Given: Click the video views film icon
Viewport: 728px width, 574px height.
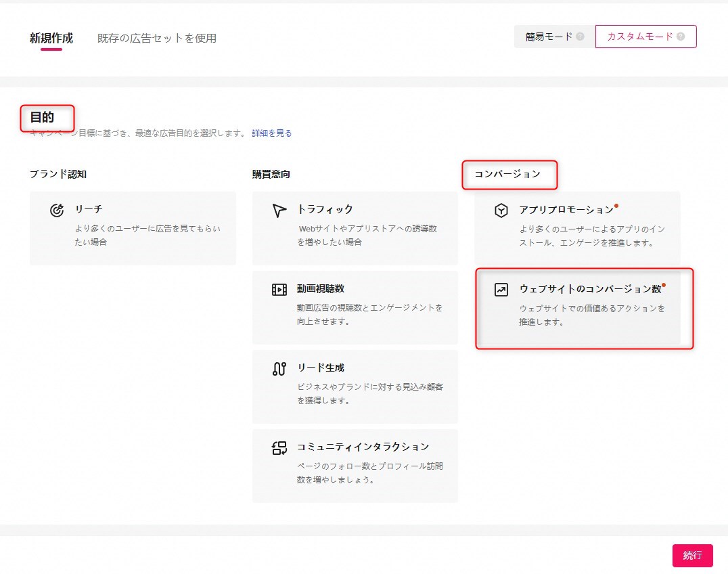Looking at the screenshot, I should pos(279,290).
